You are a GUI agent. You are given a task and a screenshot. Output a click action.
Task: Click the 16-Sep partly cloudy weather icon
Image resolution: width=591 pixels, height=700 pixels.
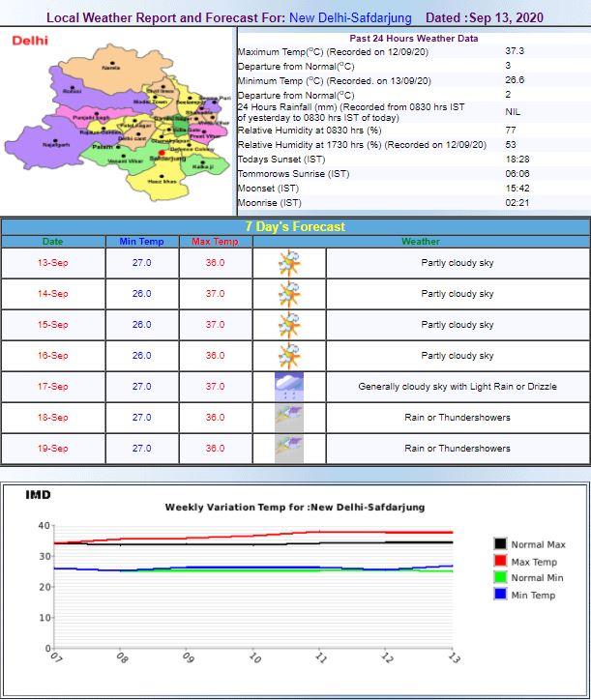tap(289, 356)
